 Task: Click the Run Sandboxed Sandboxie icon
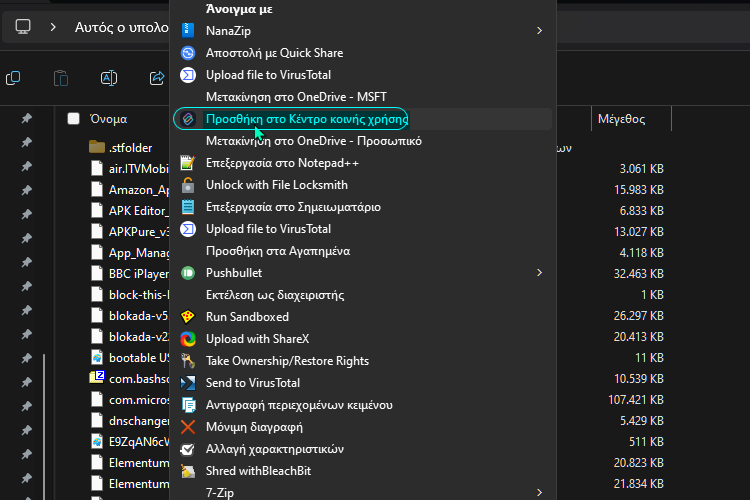coord(188,317)
